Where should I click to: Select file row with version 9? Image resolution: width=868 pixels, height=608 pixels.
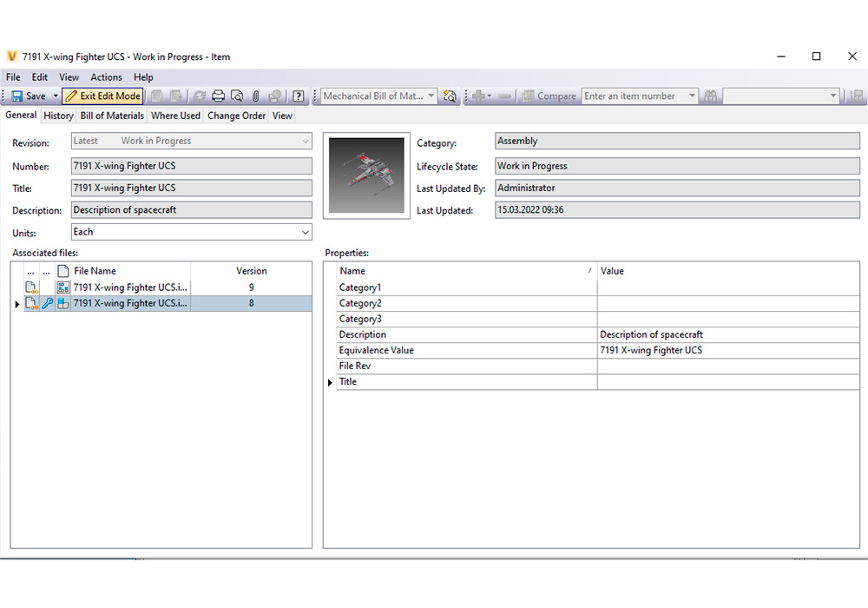coord(168,287)
